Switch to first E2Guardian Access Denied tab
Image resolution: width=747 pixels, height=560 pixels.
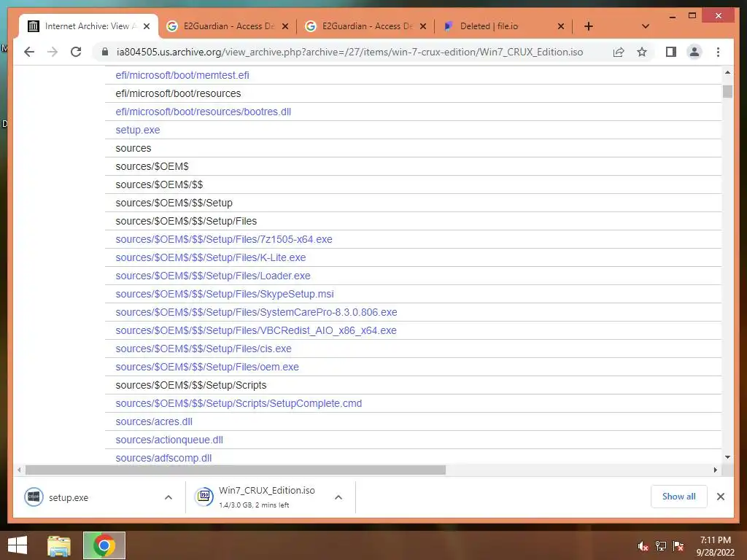[228, 26]
